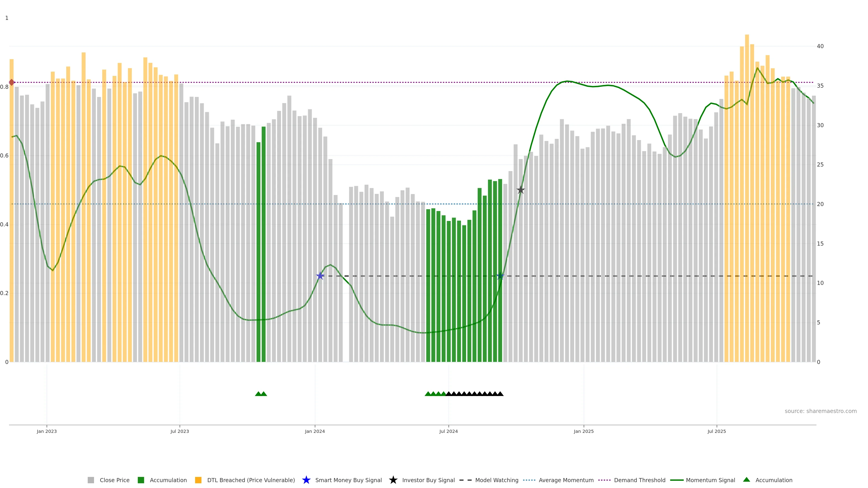Click the gray Investor Buy Signal star on chart
The width and height of the screenshot is (868, 488).
pos(521,190)
